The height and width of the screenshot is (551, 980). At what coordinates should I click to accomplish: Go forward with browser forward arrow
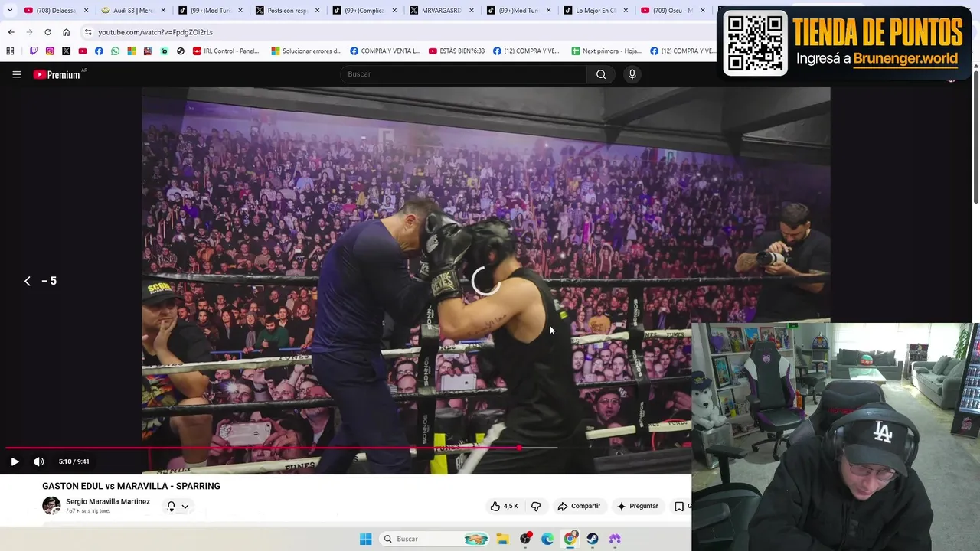29,32
